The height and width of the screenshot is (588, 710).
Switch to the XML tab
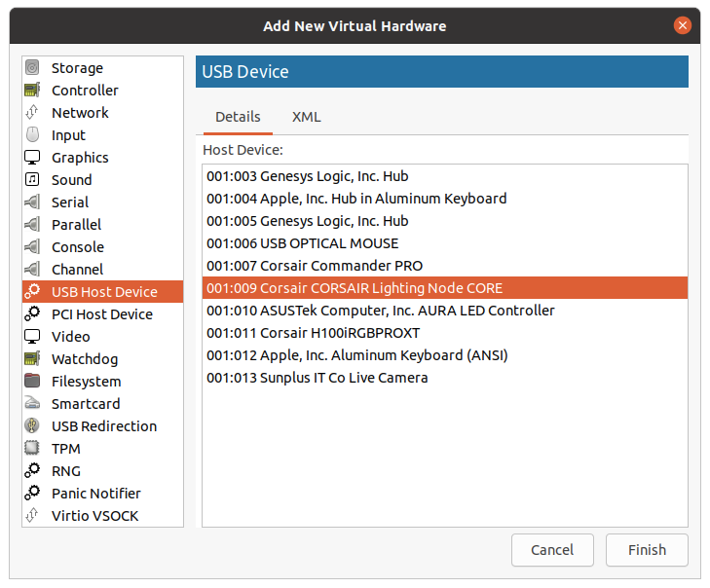pyautogui.click(x=306, y=117)
